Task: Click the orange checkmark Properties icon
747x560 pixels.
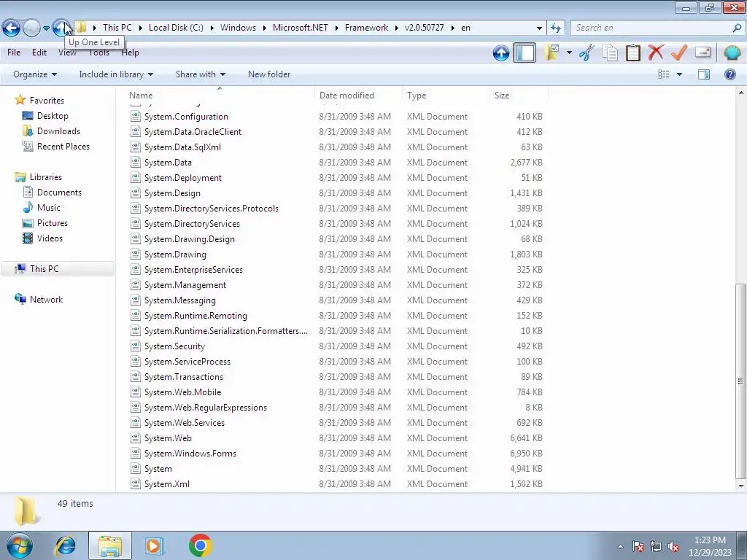Action: (679, 52)
